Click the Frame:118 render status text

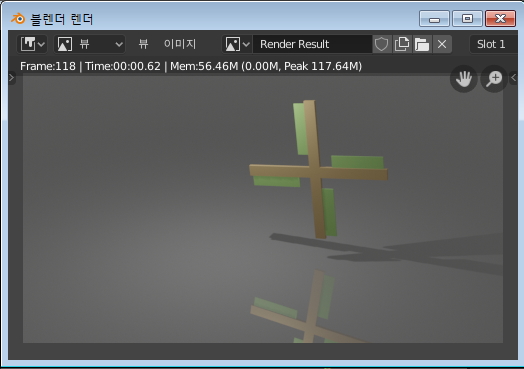coord(191,66)
